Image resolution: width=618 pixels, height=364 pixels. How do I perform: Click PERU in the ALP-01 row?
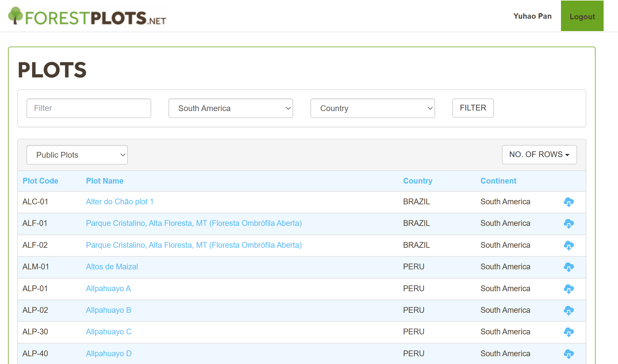pos(414,288)
